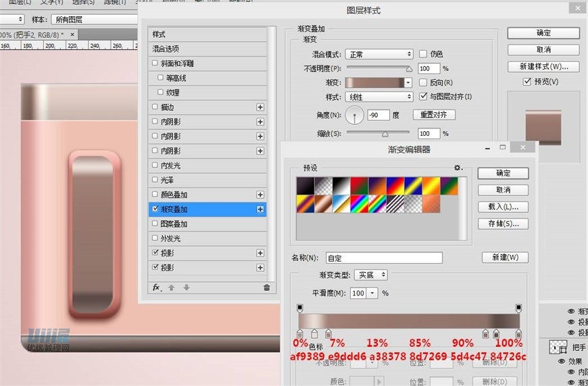
Task: Pick the full spectrum rainbow gradient preset
Action: point(360,204)
